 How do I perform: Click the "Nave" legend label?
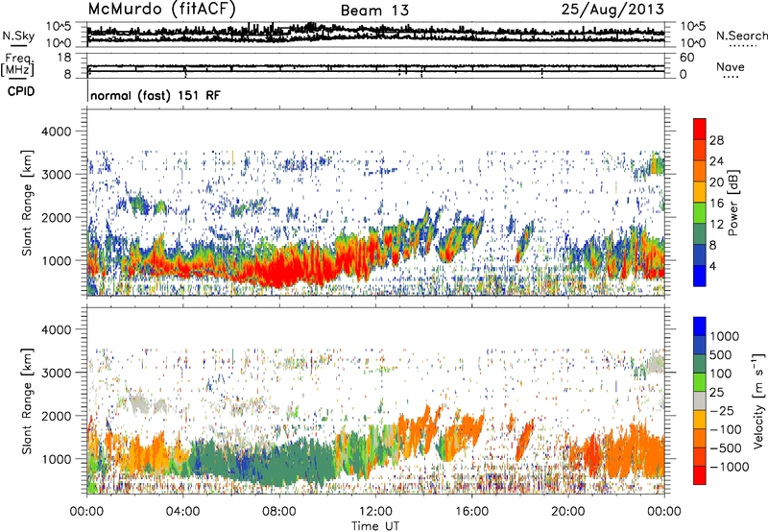(731, 66)
